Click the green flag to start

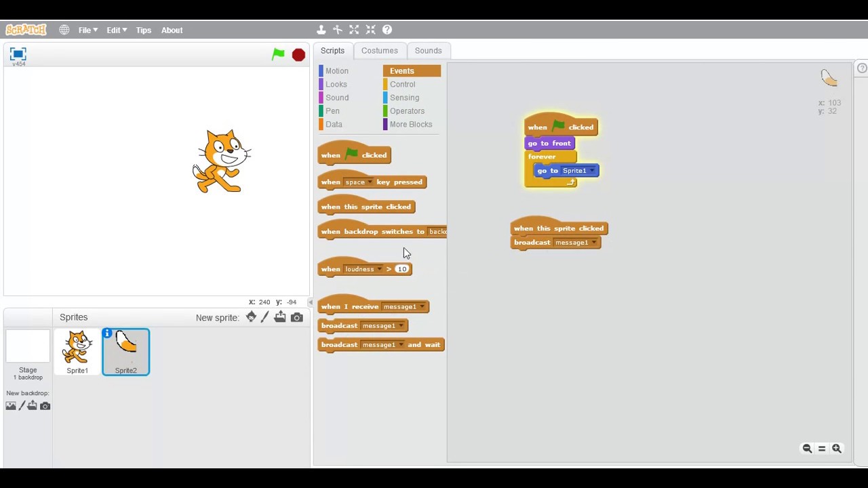click(x=278, y=55)
